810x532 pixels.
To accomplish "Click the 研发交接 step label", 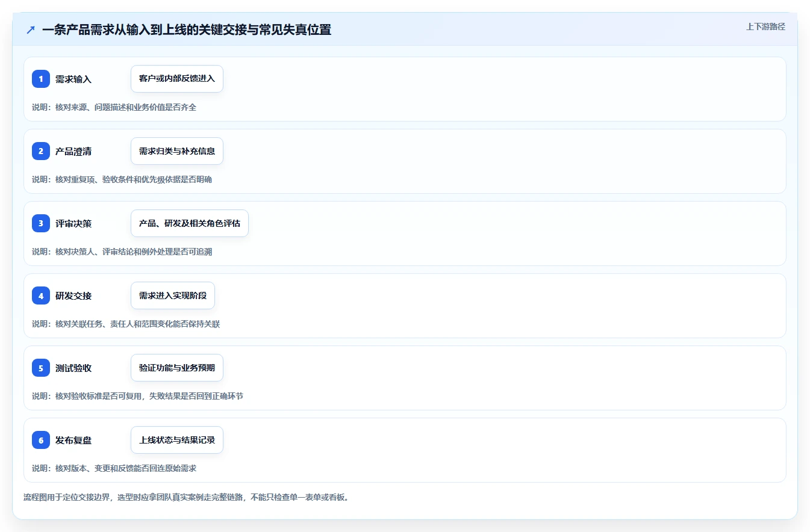I will (x=73, y=295).
